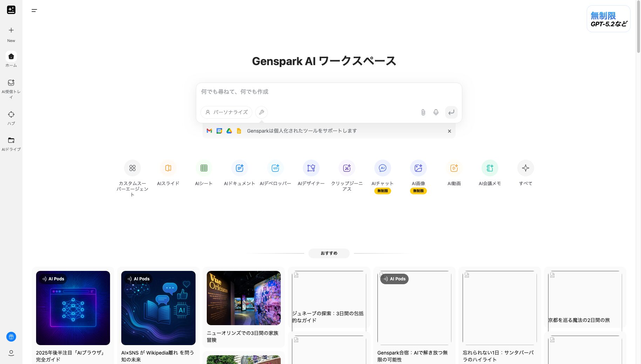Open the AIデベロッパー tool
Image resolution: width=641 pixels, height=364 pixels.
[275, 168]
